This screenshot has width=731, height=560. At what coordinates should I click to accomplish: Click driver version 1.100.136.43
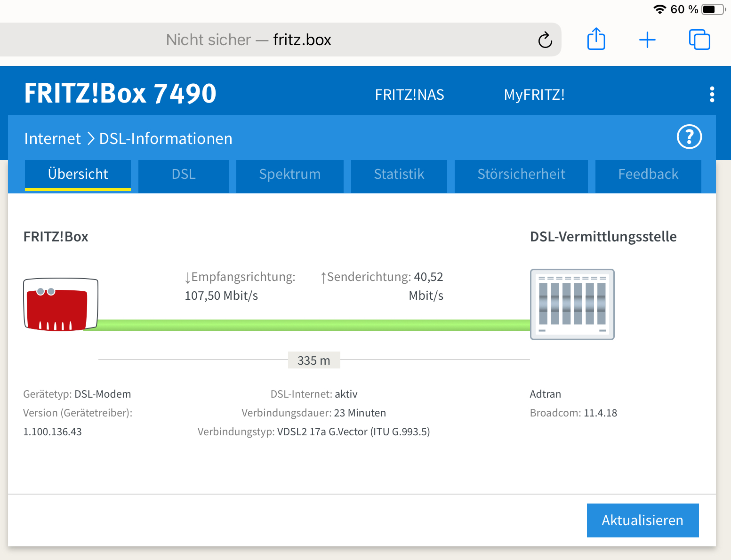[52, 432]
